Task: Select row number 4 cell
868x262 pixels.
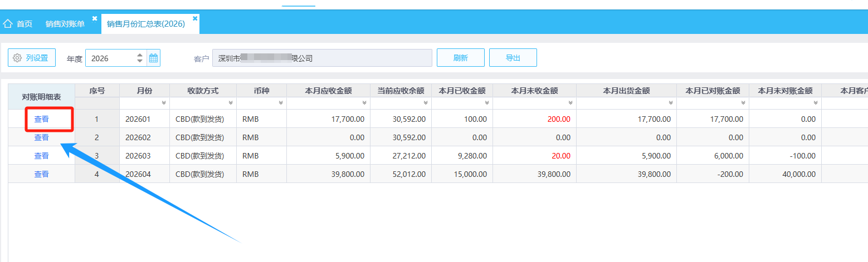Action: (x=97, y=174)
